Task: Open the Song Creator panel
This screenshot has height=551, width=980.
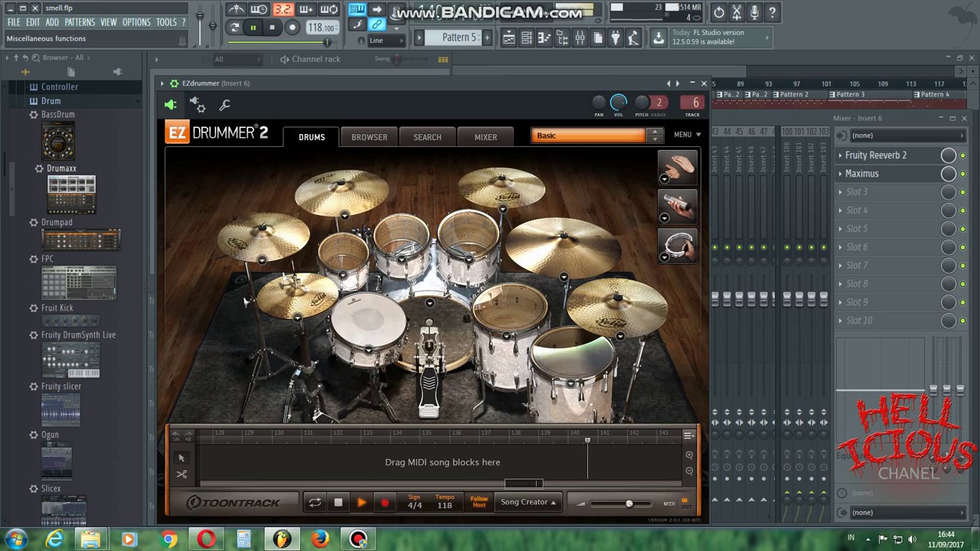Action: pyautogui.click(x=528, y=502)
